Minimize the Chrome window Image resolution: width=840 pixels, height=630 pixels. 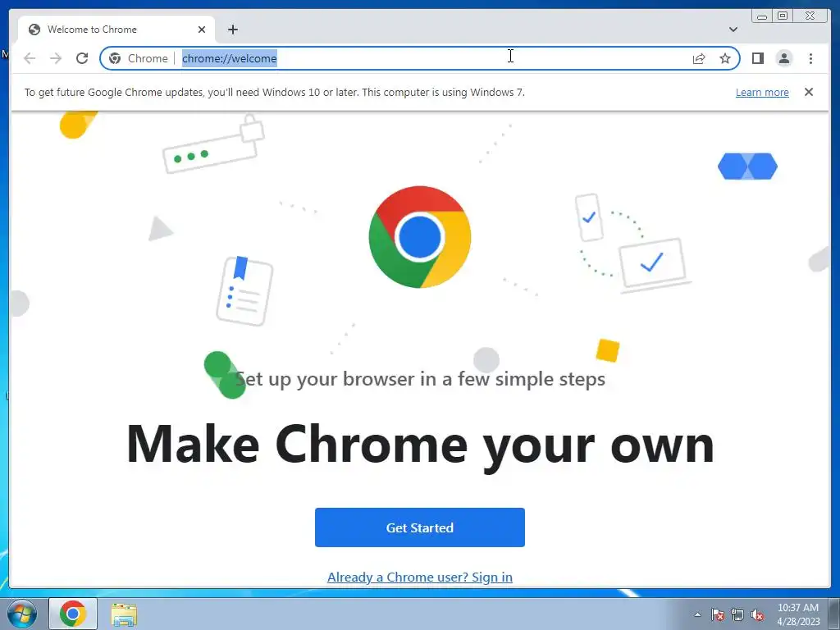click(x=762, y=16)
